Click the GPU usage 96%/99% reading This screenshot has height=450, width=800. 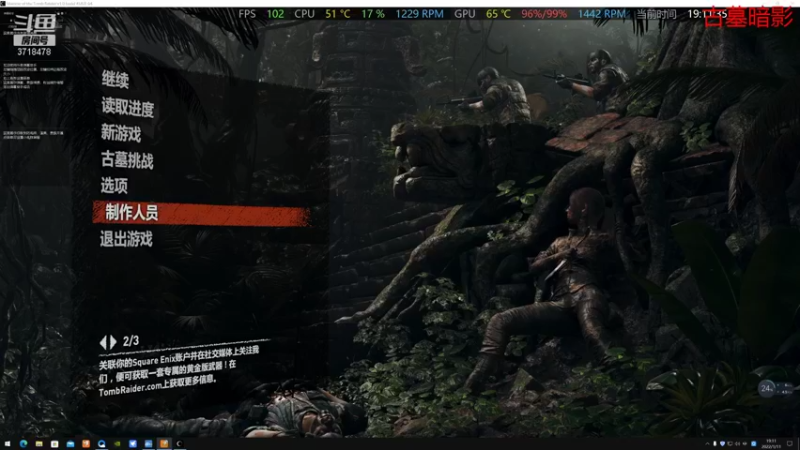point(544,14)
